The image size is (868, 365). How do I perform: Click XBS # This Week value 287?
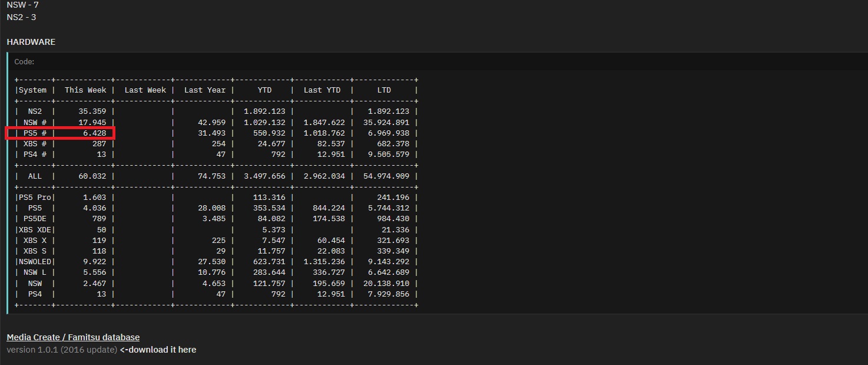pyautogui.click(x=100, y=144)
